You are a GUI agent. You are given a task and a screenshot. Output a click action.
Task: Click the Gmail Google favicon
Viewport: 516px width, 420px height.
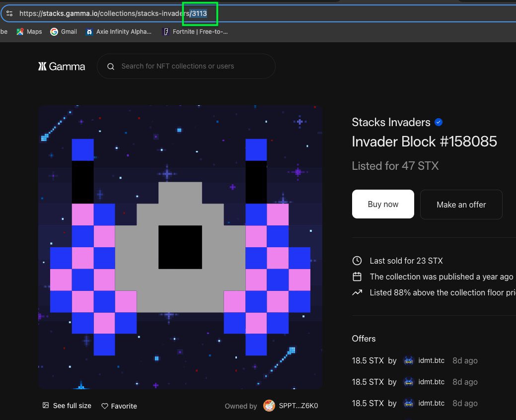(x=54, y=32)
